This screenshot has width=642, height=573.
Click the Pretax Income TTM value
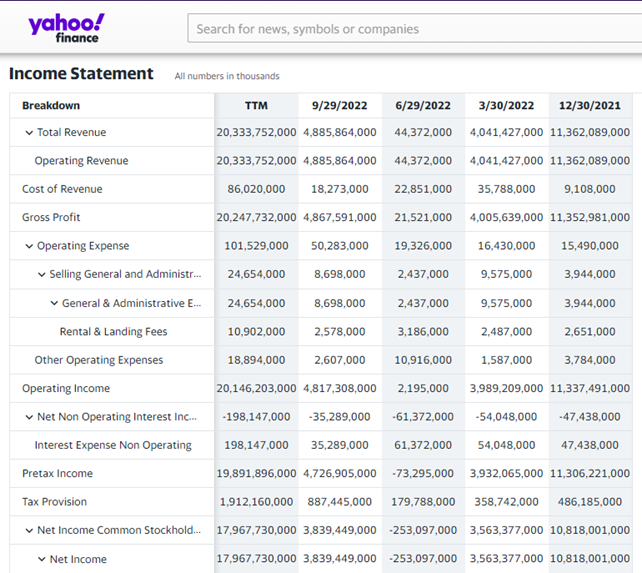click(256, 473)
